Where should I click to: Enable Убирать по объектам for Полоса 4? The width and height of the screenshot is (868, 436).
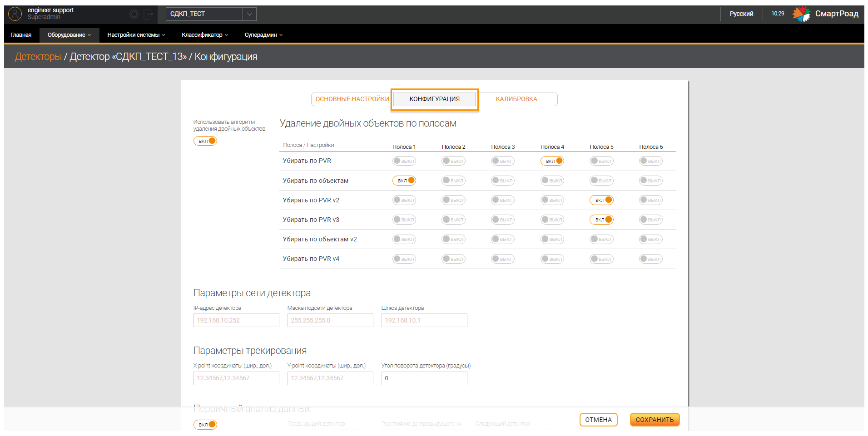click(552, 181)
